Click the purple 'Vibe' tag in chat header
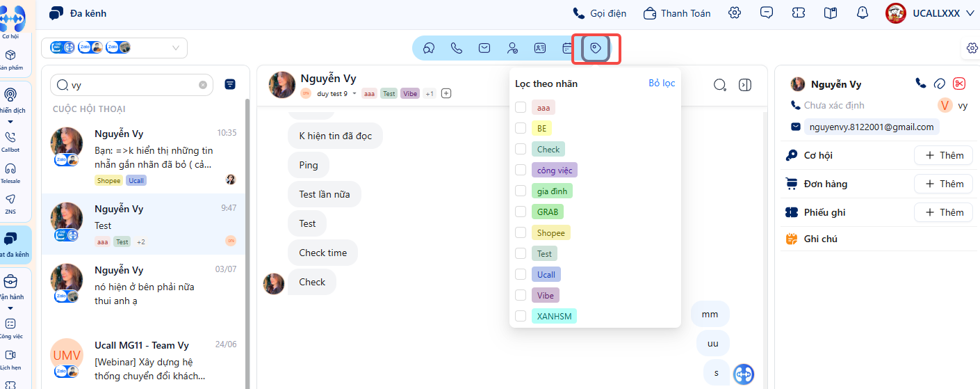The width and height of the screenshot is (980, 389). point(410,93)
